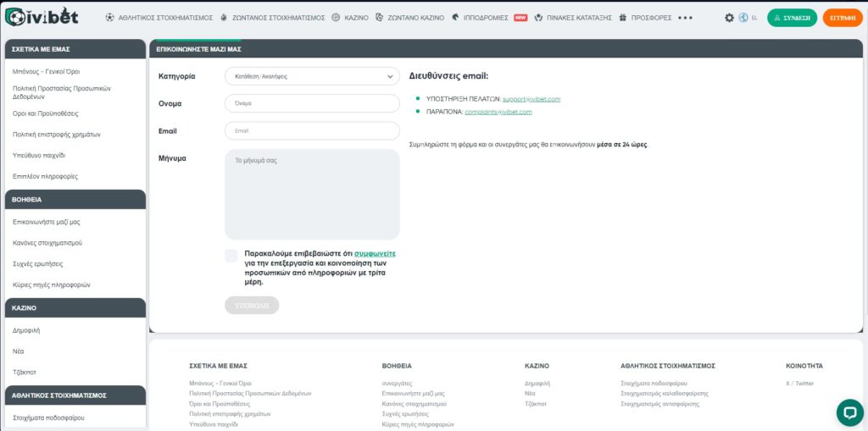Click the globe language icon
The width and height of the screenshot is (868, 431).
pyautogui.click(x=743, y=18)
